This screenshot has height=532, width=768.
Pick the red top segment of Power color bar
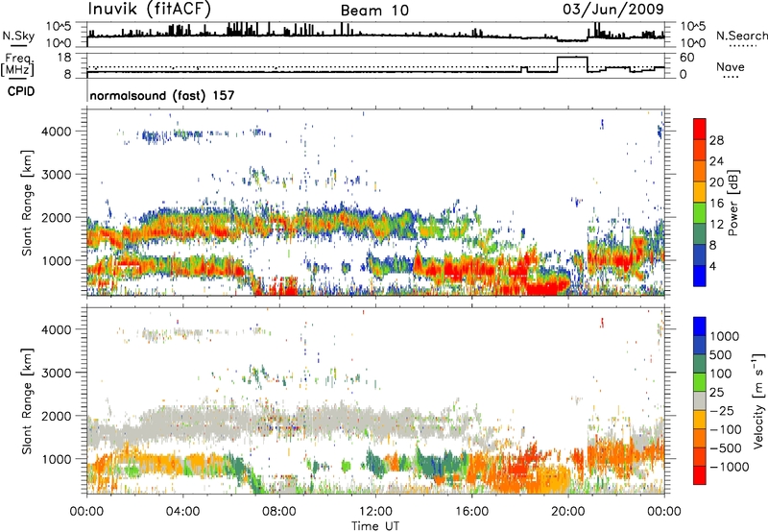click(x=700, y=129)
